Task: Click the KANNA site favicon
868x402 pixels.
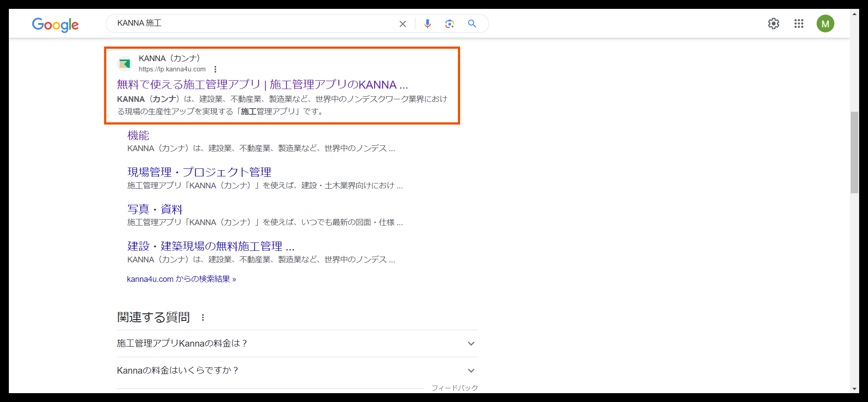Action: (125, 63)
